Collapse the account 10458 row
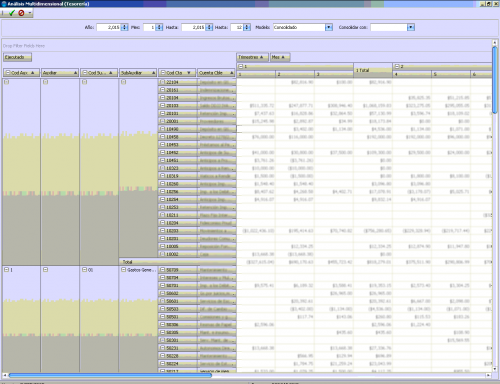Image resolution: width=500 pixels, height=384 pixels. pos(162,137)
